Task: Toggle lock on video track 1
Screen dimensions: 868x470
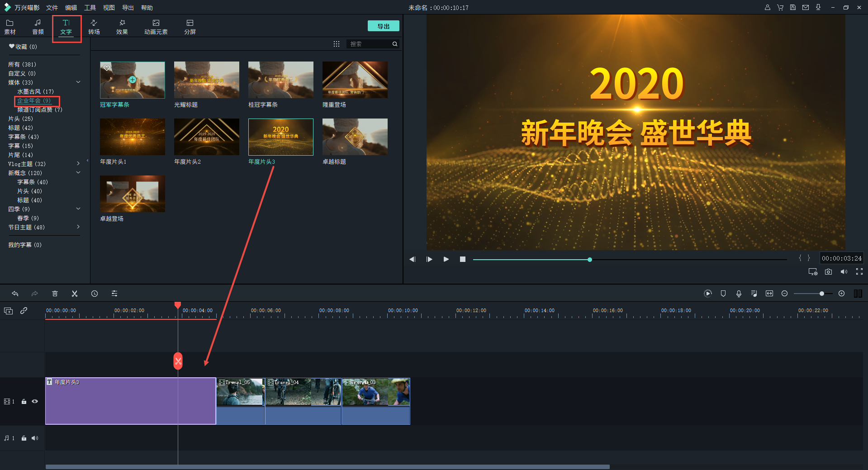Action: 24,401
